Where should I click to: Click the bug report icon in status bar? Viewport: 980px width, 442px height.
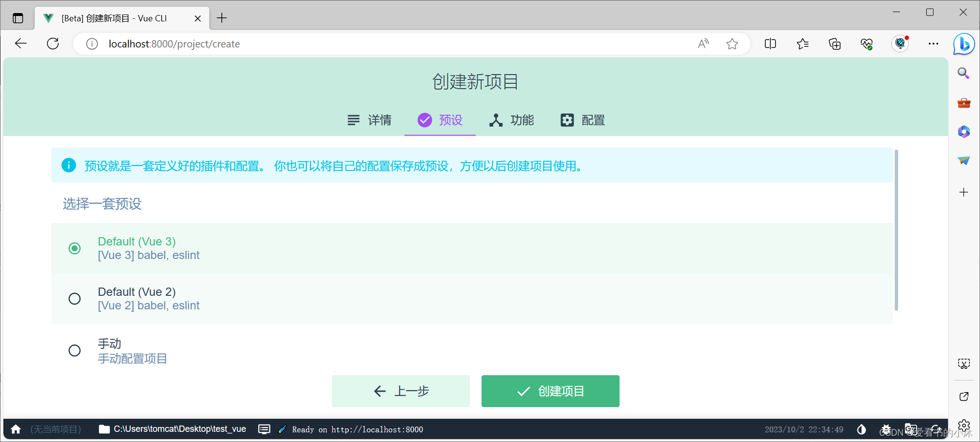click(886, 429)
